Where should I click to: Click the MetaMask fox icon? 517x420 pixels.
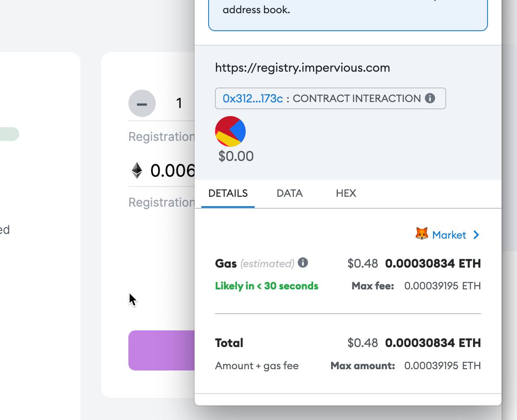pos(421,234)
